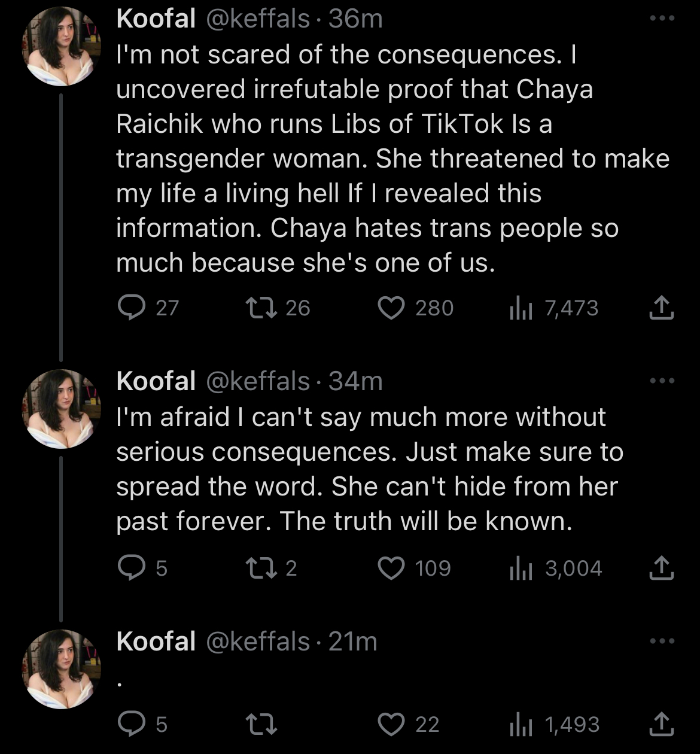Viewport: 700px width, 754px height.
Task: Open more options on the 21m tweet
Action: [x=662, y=641]
